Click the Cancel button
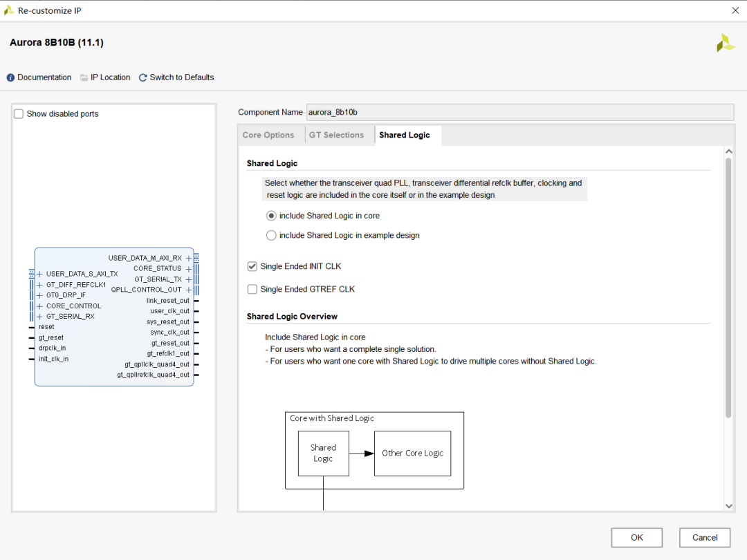Screen dimensions: 747x560 click(705, 538)
